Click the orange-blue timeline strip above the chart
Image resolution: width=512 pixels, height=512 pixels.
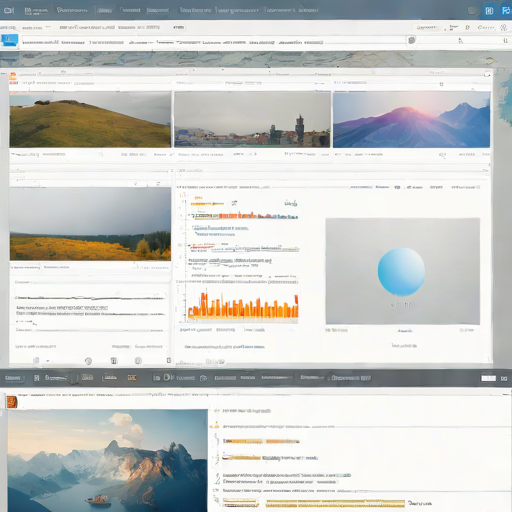pyautogui.click(x=245, y=216)
